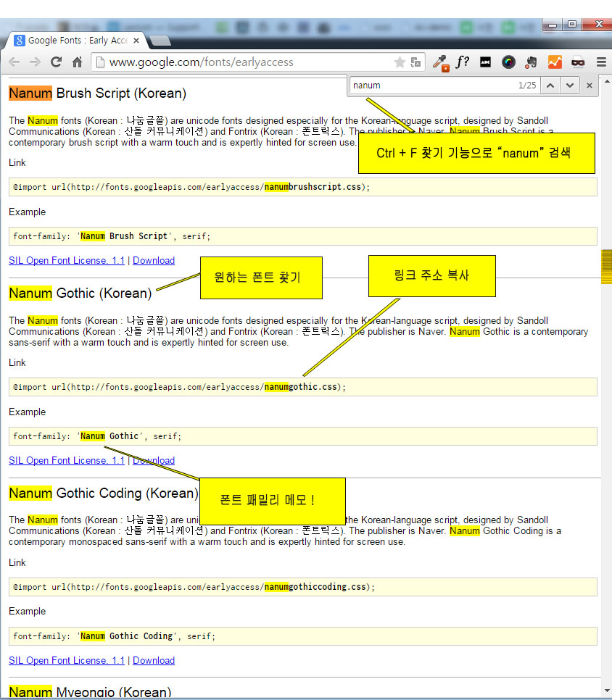Click the orange chart extension icon
Image resolution: width=612 pixels, height=700 pixels.
555,62
